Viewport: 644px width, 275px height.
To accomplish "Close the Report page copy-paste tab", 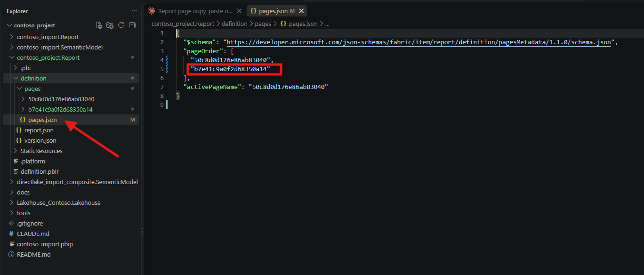I will pyautogui.click(x=239, y=11).
